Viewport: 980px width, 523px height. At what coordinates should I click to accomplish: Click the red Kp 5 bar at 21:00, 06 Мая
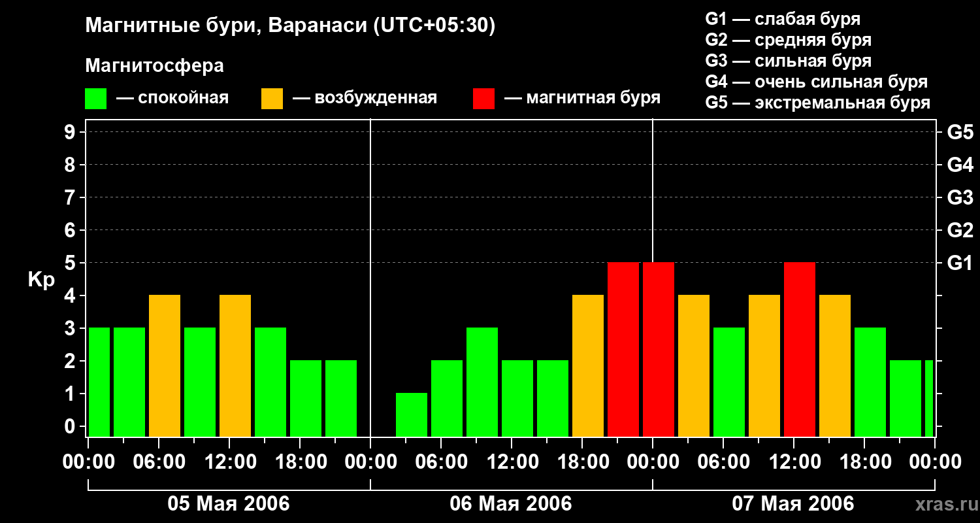click(623, 349)
